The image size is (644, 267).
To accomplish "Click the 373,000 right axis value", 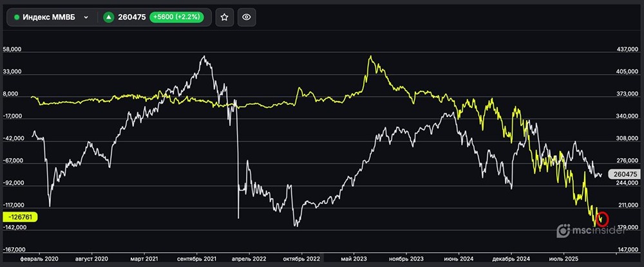I will pyautogui.click(x=629, y=94).
